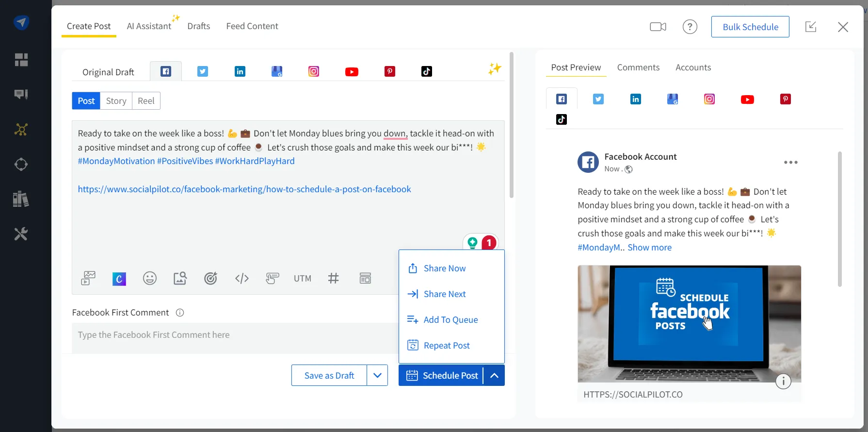Collapse the Schedule Post options chevron
Image resolution: width=868 pixels, height=432 pixels.
[x=494, y=375]
